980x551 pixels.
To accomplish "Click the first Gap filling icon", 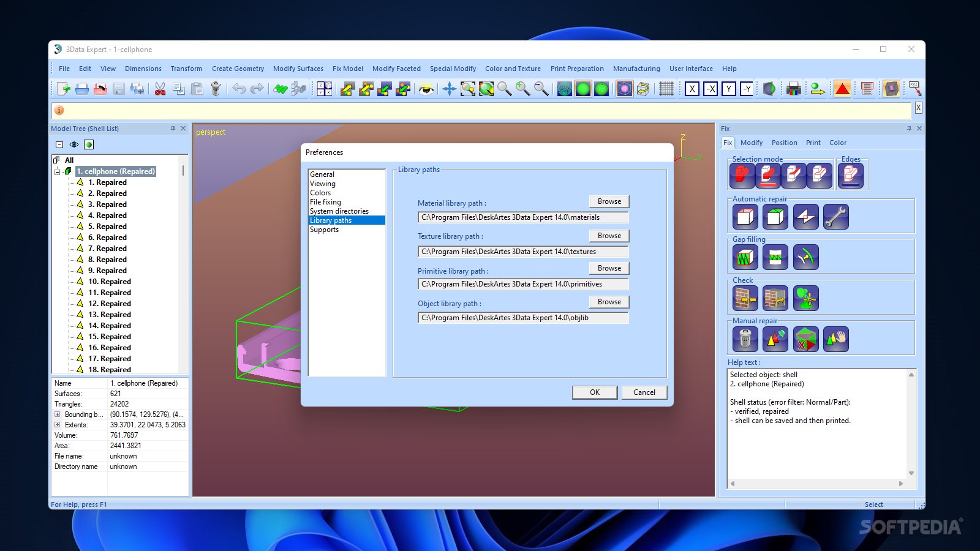I will pyautogui.click(x=745, y=257).
